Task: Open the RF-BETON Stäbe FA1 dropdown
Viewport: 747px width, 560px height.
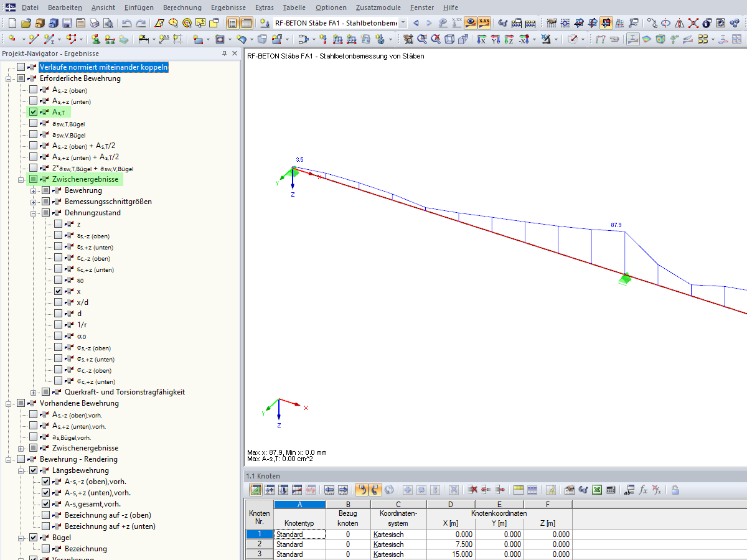Action: tap(403, 23)
